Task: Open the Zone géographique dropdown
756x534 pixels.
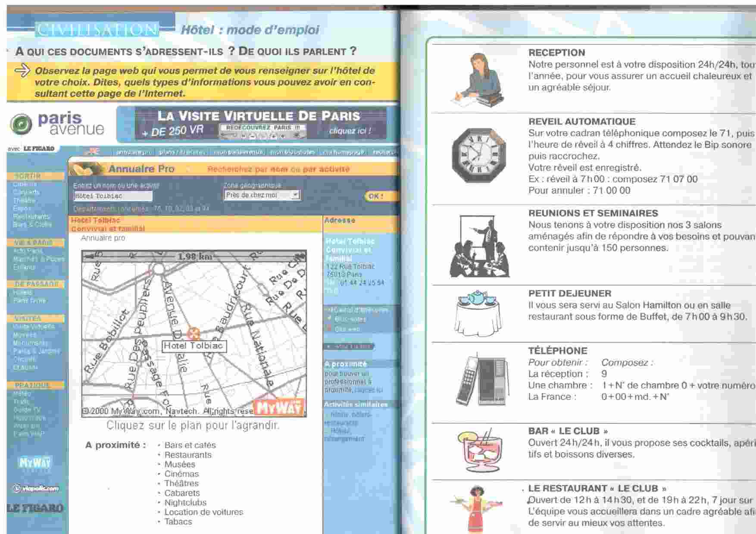Action: click(262, 195)
